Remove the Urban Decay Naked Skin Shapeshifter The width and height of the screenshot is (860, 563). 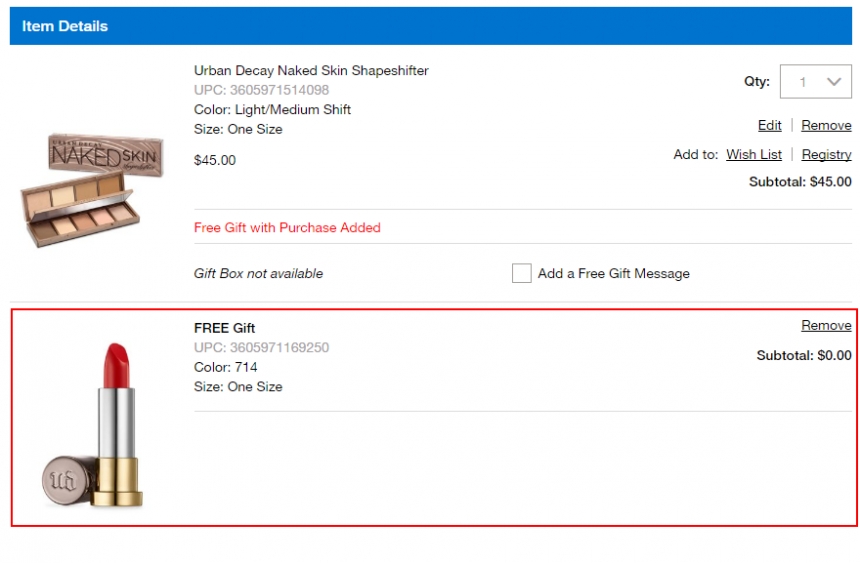[x=826, y=126]
